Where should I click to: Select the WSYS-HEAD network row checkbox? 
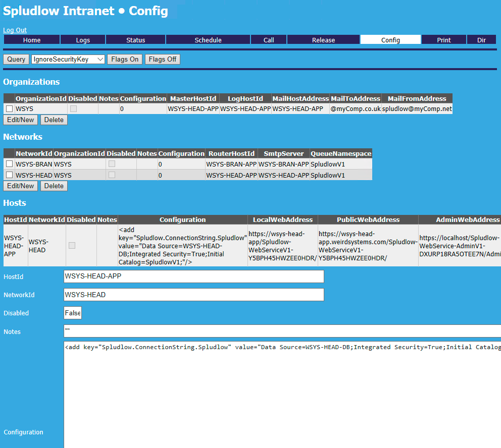click(x=9, y=175)
